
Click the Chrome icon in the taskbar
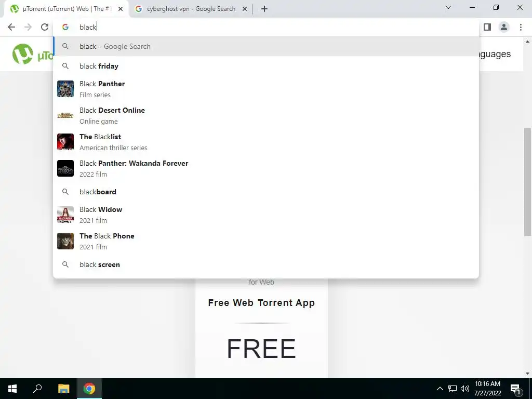tap(89, 389)
